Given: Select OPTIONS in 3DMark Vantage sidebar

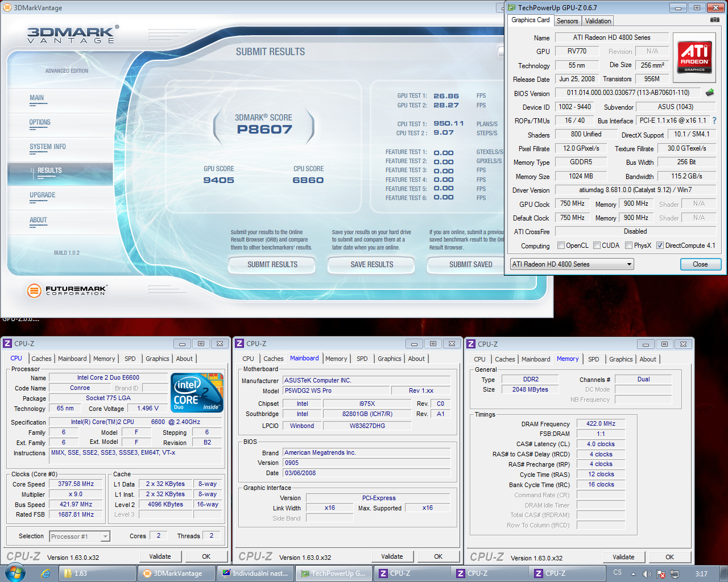Looking at the screenshot, I should [x=40, y=122].
